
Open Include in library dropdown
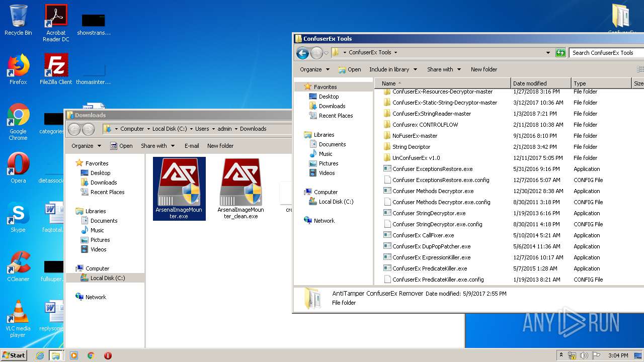click(393, 69)
